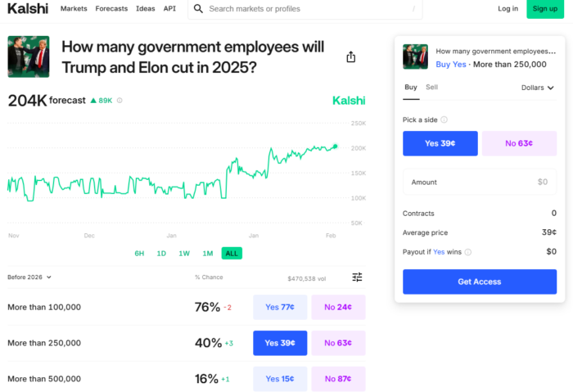Click the Amount input field

tap(480, 182)
